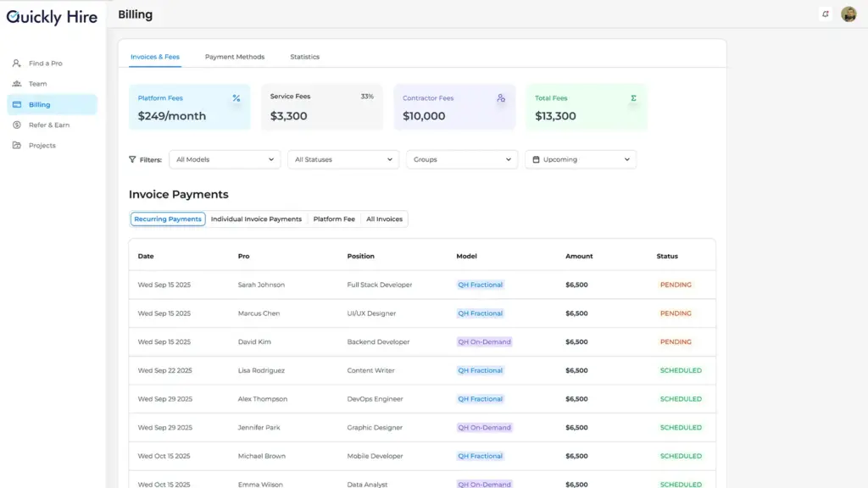Click the sigma icon on Total Fees card
Image resolution: width=868 pixels, height=488 pixels.
pyautogui.click(x=633, y=98)
